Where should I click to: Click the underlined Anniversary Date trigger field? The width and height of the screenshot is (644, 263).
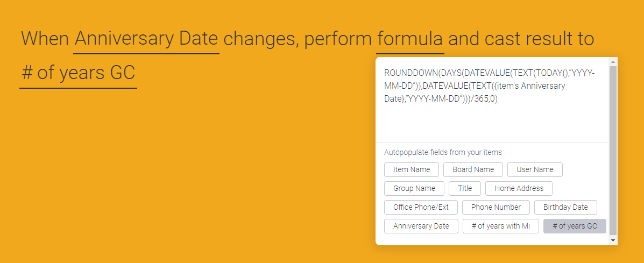pyautogui.click(x=146, y=39)
